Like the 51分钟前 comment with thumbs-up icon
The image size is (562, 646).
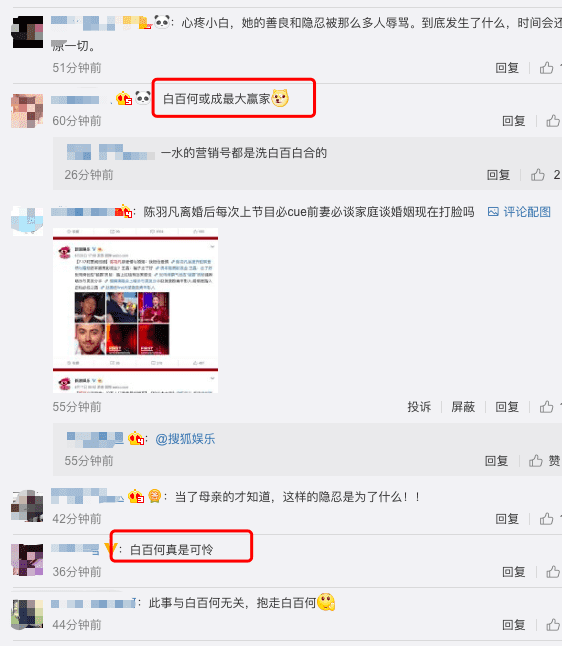pos(547,68)
